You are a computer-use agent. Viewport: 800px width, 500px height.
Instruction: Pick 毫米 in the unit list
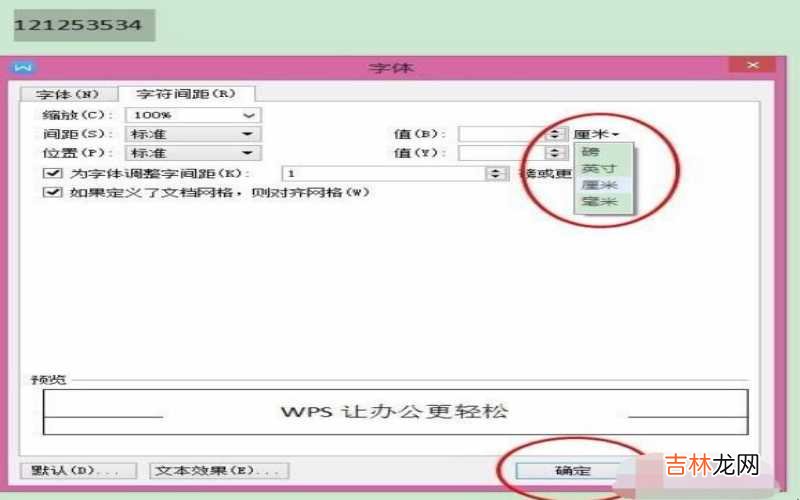coord(599,202)
